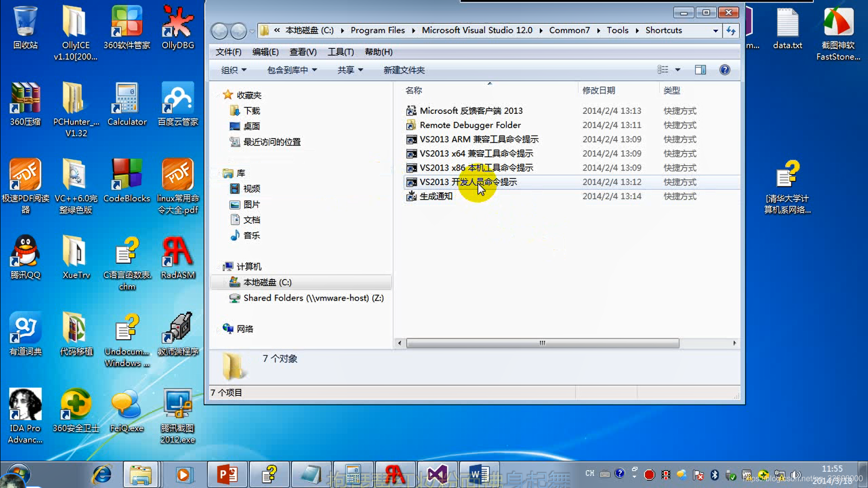Select Shared Folders (\\vmware-host) (Z:)

tap(313, 298)
